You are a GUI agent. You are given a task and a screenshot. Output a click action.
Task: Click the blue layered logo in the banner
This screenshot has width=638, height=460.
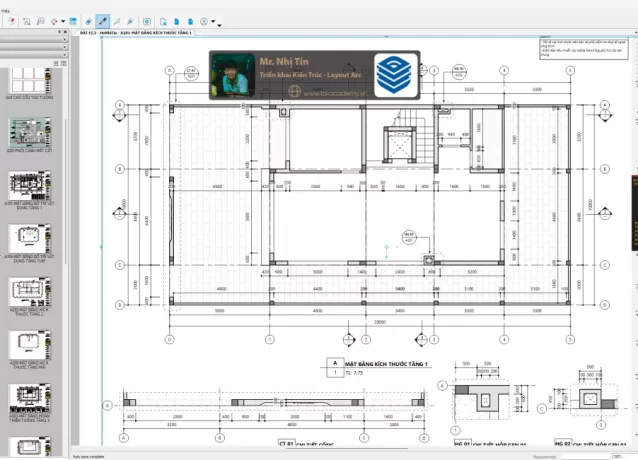[x=395, y=75]
